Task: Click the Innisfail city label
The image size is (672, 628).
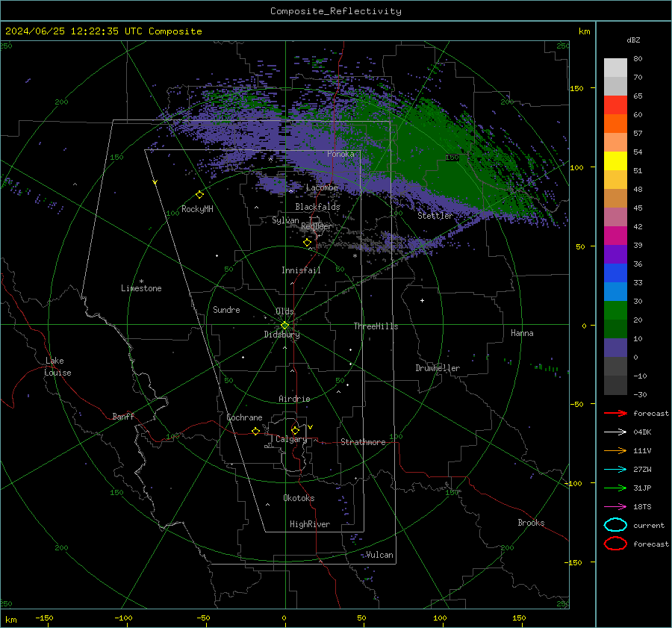Action: (301, 270)
